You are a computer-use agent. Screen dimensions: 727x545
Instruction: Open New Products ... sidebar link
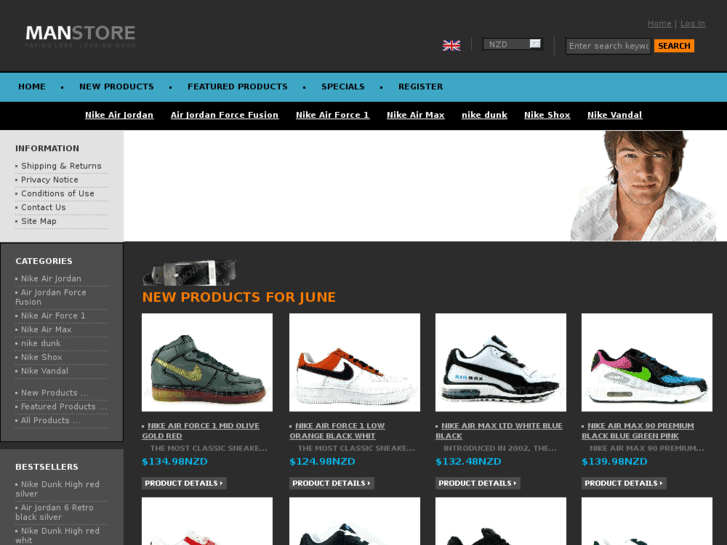point(54,393)
